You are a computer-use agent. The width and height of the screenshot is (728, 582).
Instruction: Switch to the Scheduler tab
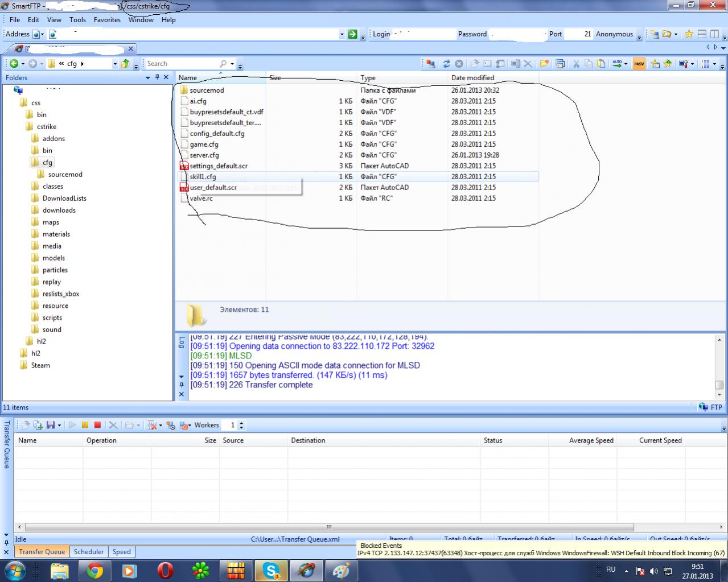89,552
